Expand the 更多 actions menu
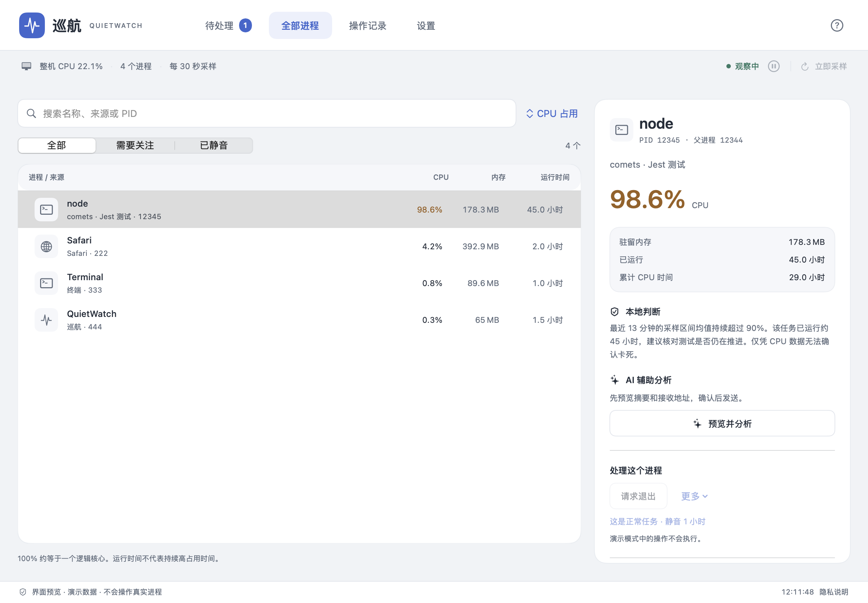This screenshot has width=868, height=603. click(694, 496)
